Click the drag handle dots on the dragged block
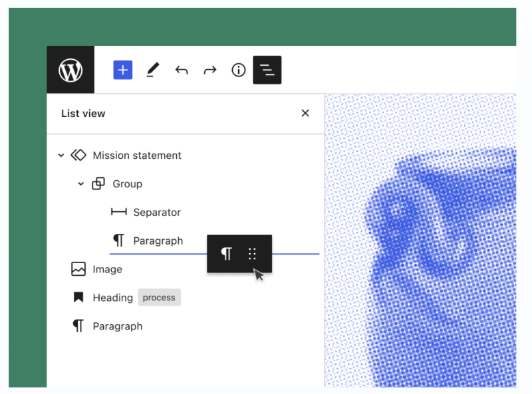The width and height of the screenshot is (532, 394). pos(252,253)
